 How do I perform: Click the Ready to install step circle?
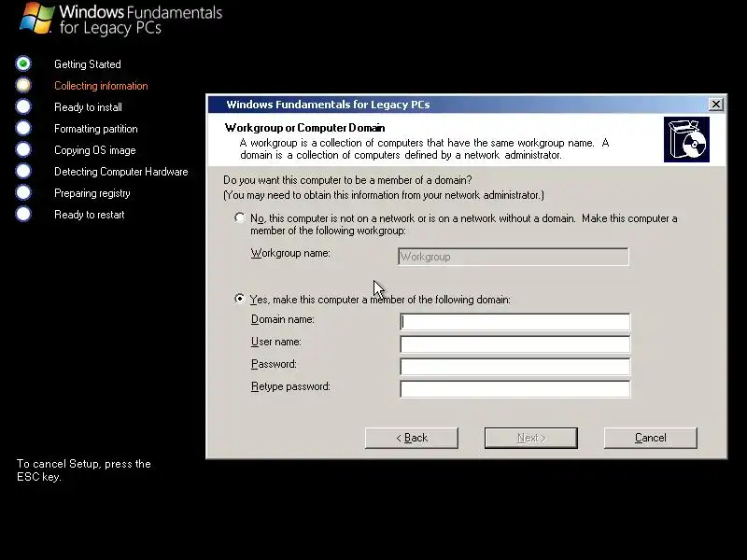point(23,106)
